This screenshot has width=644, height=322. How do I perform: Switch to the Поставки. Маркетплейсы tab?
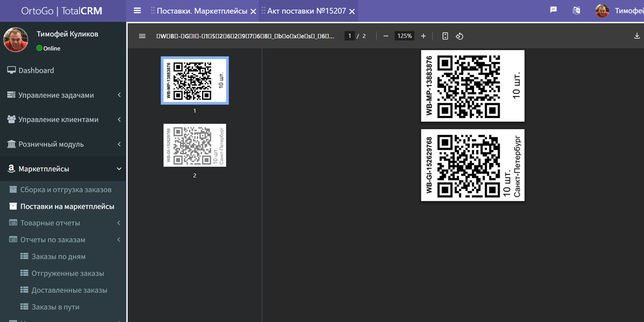(202, 11)
